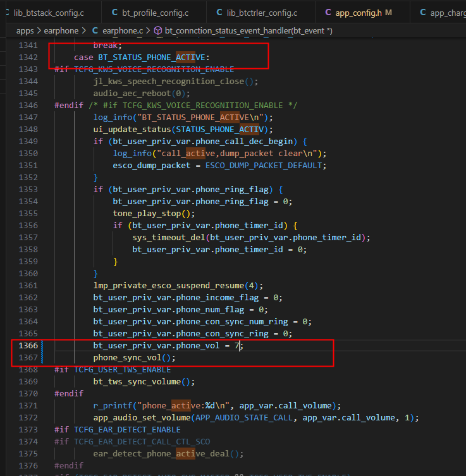This screenshot has height=476, width=466.
Task: Click 'r_printf' on line 1371
Action: click(113, 406)
